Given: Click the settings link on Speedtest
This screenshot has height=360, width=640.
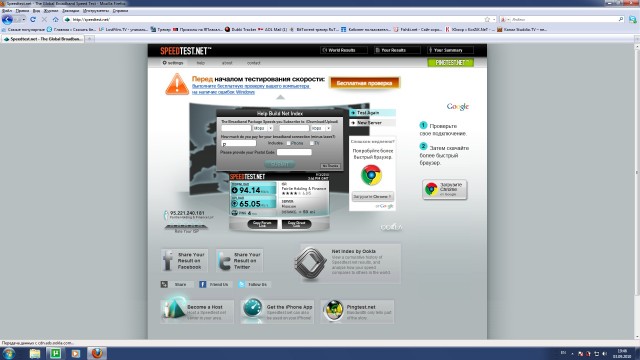Looking at the screenshot, I should tap(173, 63).
